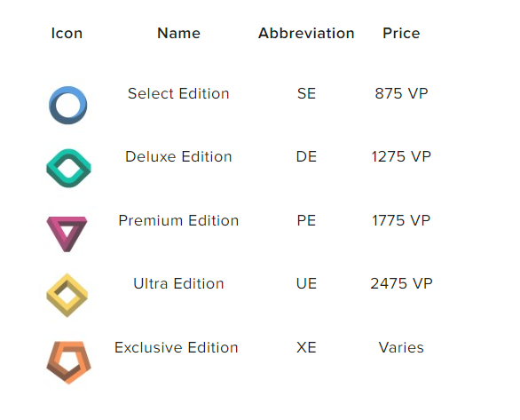Select the Select Edition name text

(178, 93)
